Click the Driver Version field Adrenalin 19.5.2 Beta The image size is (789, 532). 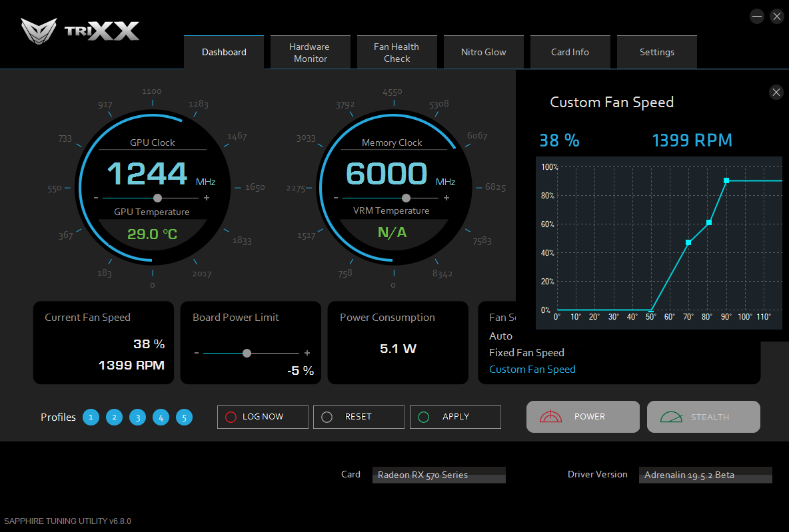coord(706,475)
